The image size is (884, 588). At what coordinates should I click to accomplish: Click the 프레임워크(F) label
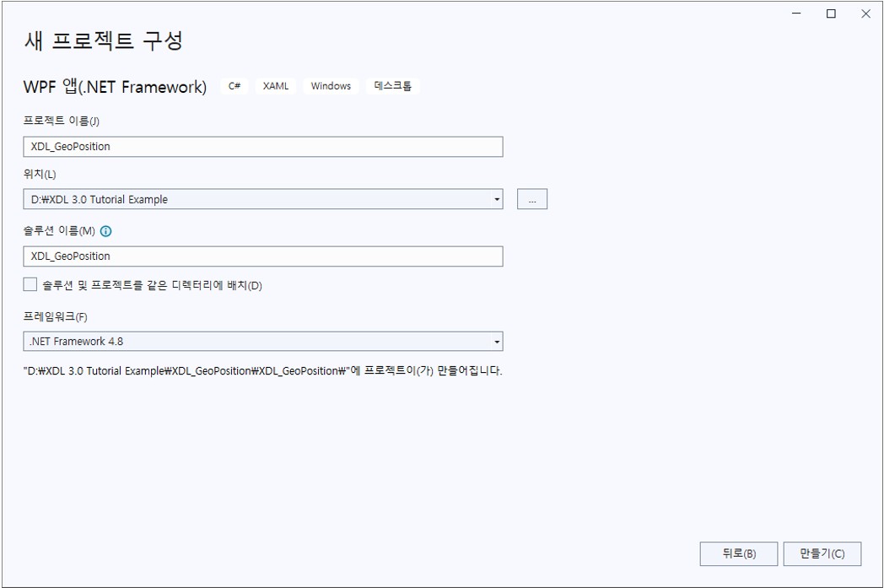click(x=56, y=317)
